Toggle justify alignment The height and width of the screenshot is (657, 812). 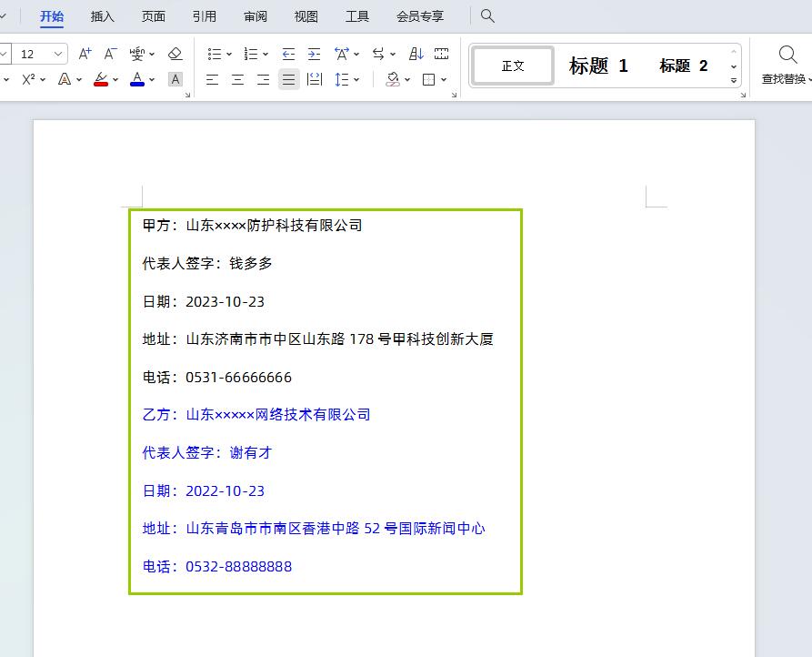click(288, 79)
